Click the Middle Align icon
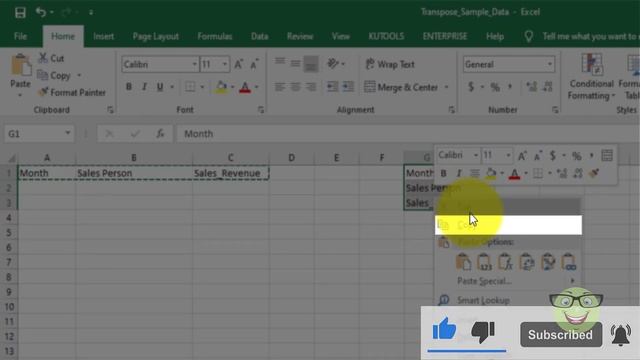This screenshot has height=360, width=640. pos(296,63)
